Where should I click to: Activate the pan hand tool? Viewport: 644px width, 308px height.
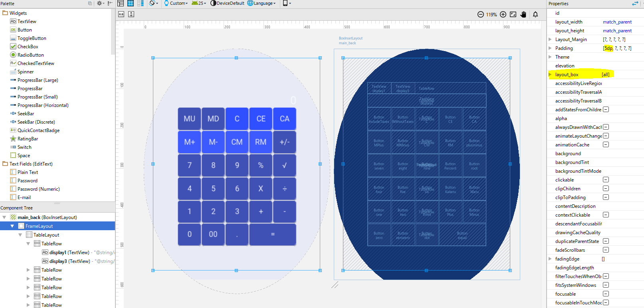tap(523, 14)
